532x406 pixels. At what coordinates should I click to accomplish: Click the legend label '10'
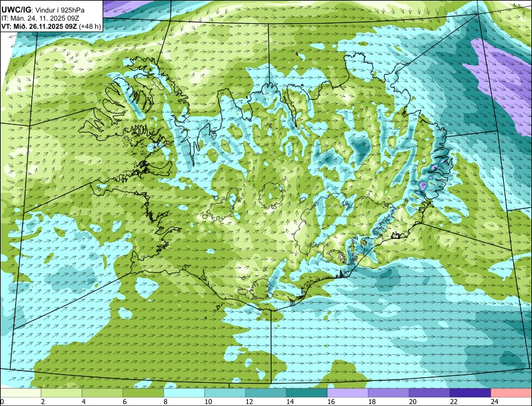coord(208,402)
